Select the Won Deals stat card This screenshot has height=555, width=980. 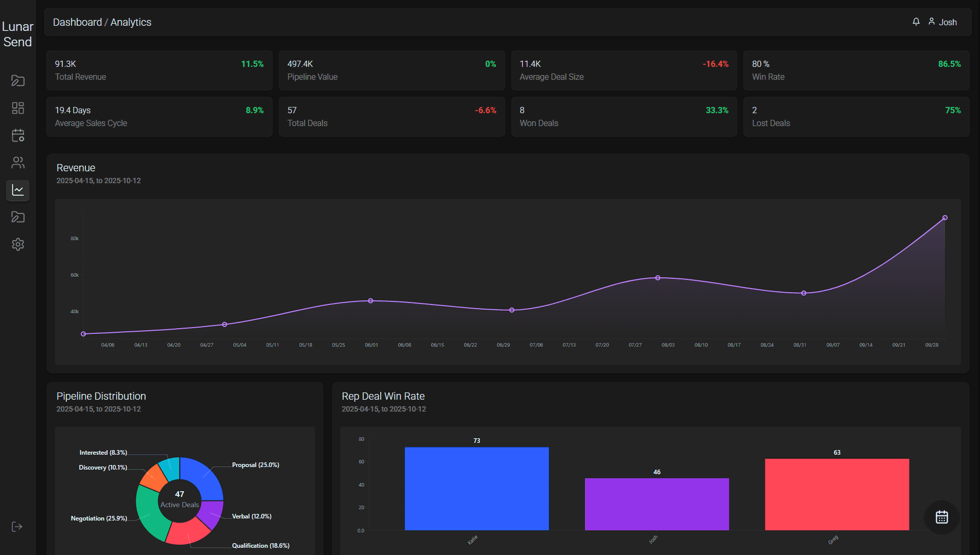[623, 116]
